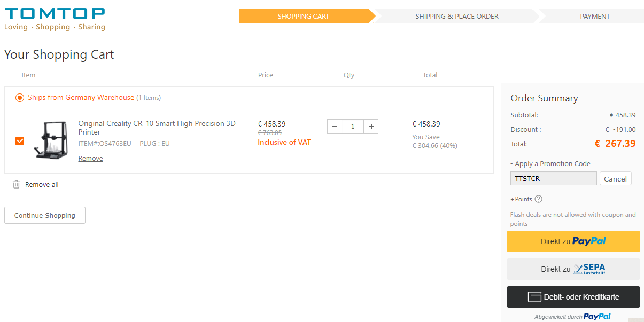Click the quantity input field
This screenshot has height=322, width=644.
coord(353,127)
